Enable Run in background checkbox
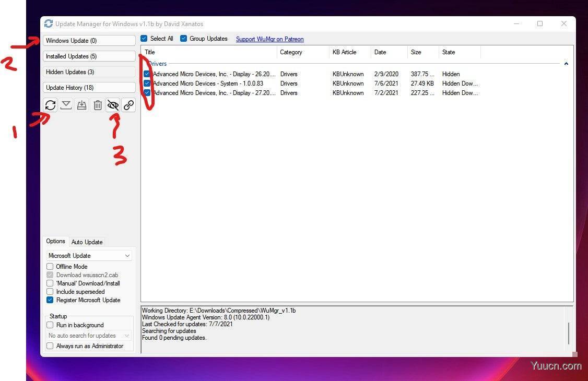Image resolution: width=588 pixels, height=381 pixels. (50, 325)
